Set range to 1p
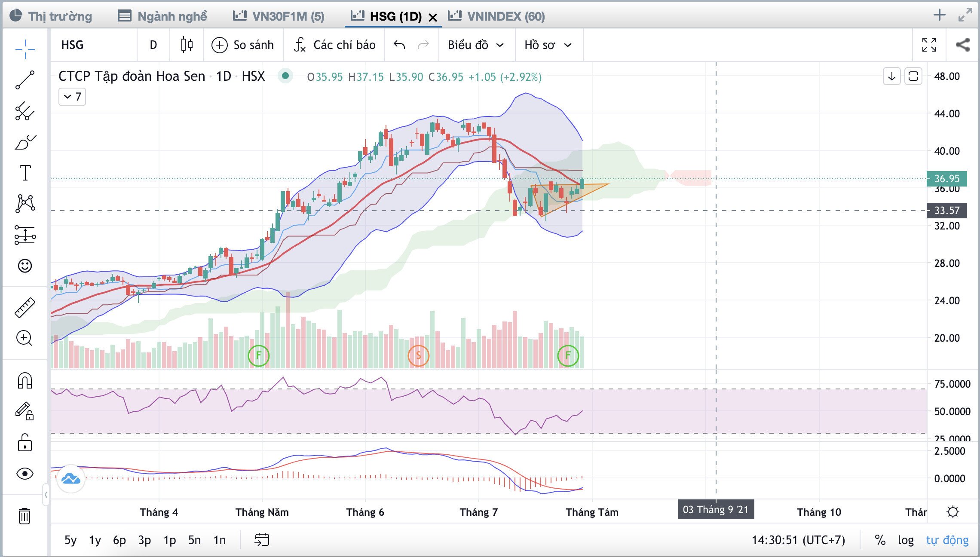980x557 pixels. 169,540
